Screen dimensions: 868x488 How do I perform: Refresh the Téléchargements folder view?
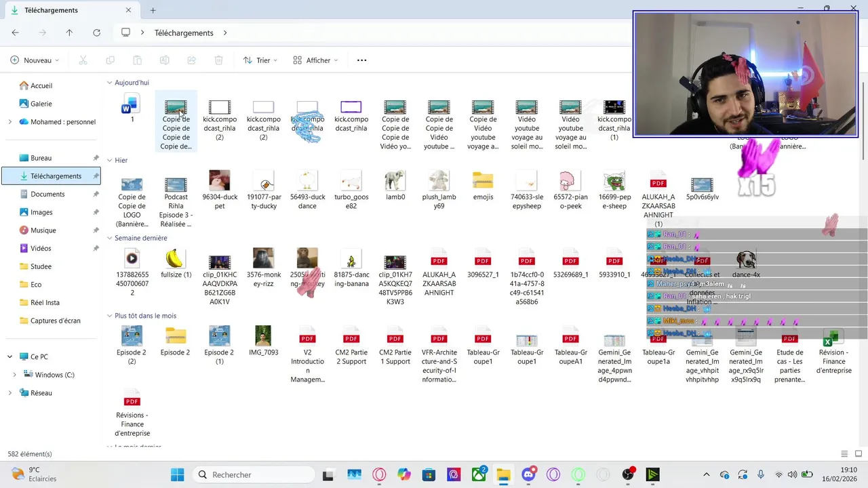[x=96, y=33]
